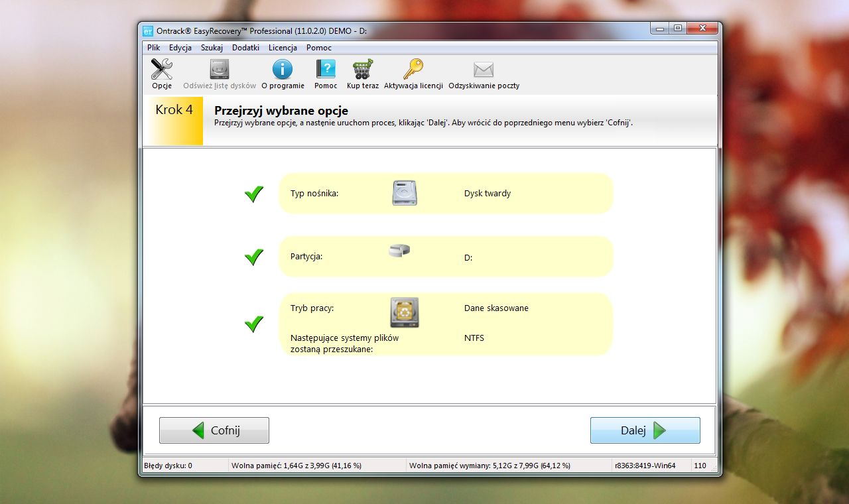Screen dimensions: 849x504
Task: Click the 'D:' partition value
Action: click(x=468, y=257)
